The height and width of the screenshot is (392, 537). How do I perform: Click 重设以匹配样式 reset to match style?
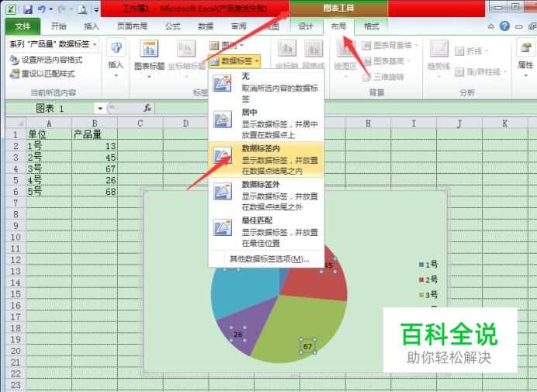[43, 74]
